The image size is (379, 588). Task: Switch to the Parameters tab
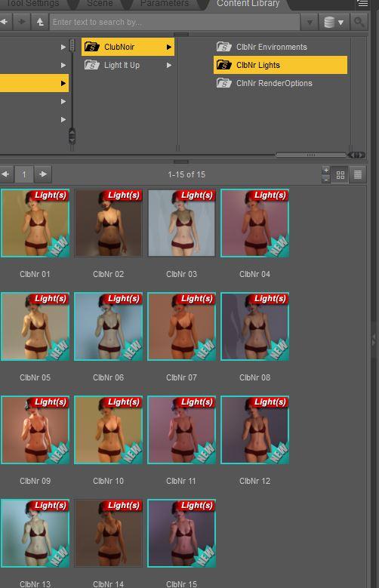click(x=165, y=4)
